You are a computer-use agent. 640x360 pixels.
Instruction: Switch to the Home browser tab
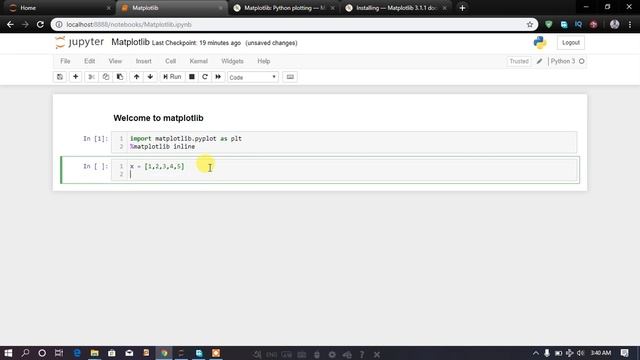59,8
